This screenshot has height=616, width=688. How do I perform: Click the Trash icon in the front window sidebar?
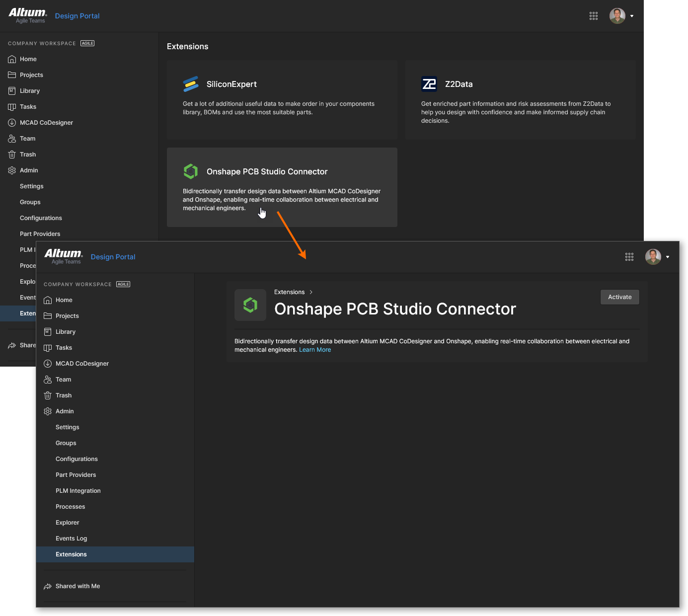click(48, 395)
